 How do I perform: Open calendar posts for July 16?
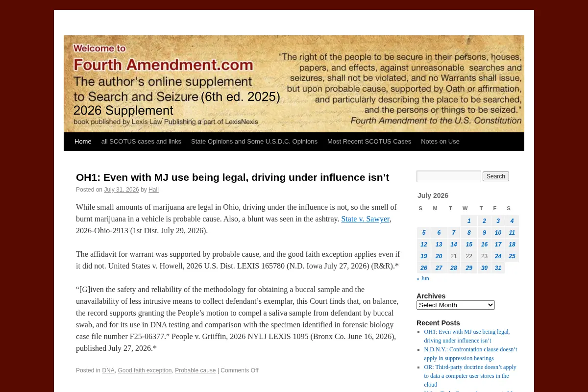click(x=484, y=245)
